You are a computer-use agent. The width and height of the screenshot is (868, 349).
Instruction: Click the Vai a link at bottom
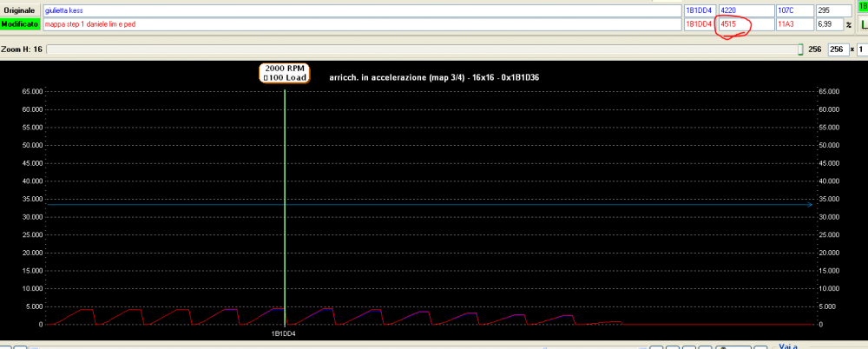[790, 345]
